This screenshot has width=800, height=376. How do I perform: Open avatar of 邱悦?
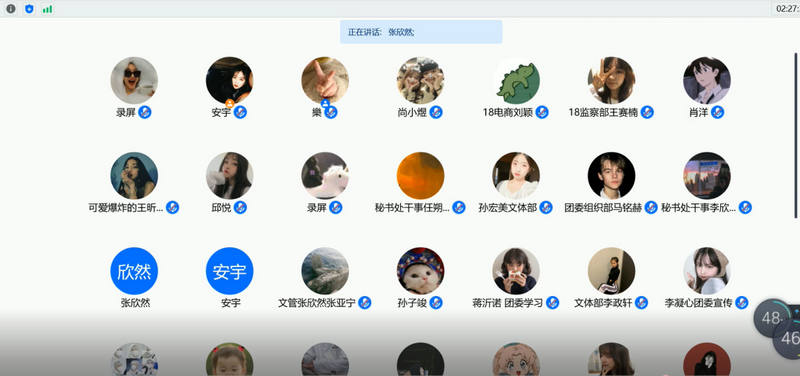point(230,176)
